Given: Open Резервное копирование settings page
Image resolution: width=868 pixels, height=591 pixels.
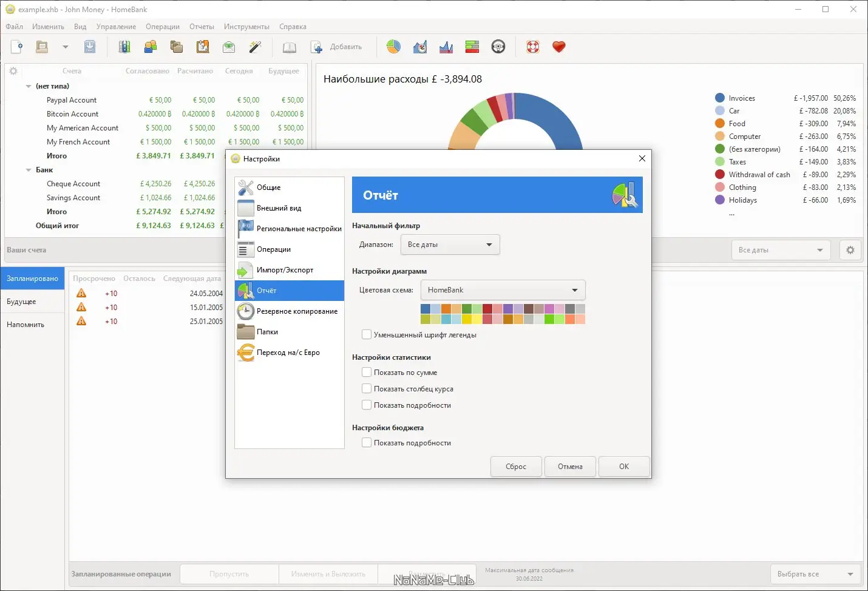Looking at the screenshot, I should 290,311.
